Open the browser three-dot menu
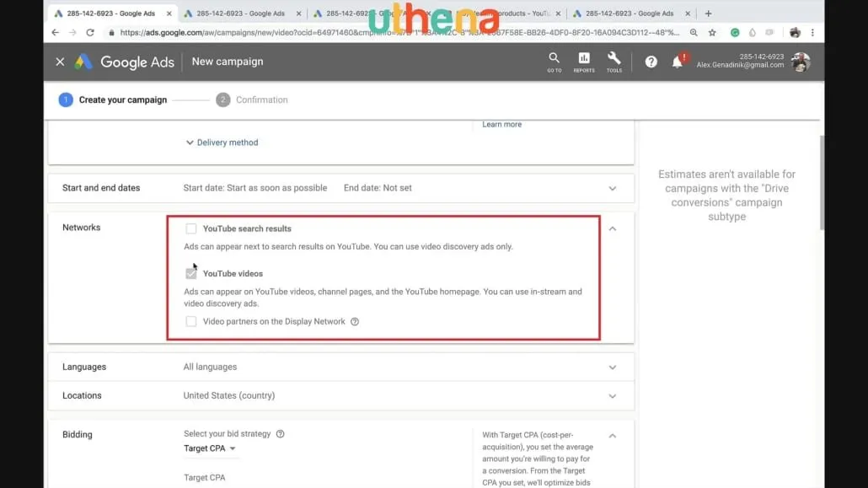 812,33
